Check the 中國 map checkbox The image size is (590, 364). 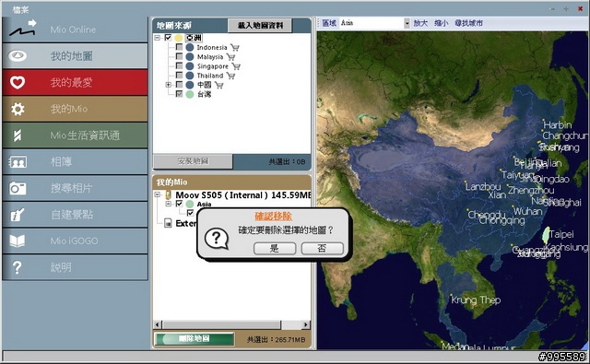(x=180, y=85)
